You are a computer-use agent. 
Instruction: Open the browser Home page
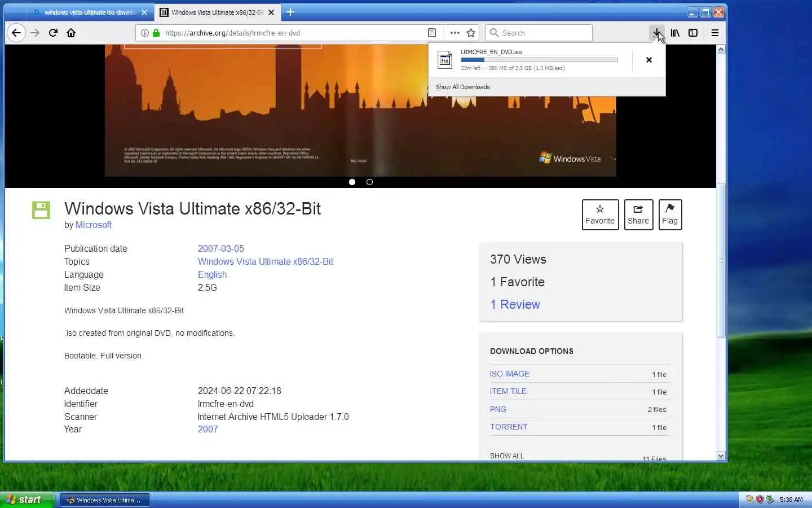pyautogui.click(x=71, y=33)
